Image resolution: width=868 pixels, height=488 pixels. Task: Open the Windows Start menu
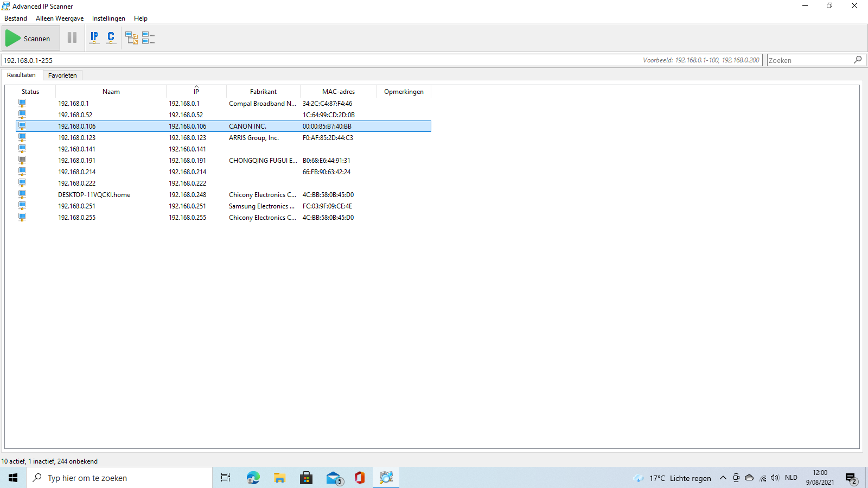click(13, 478)
